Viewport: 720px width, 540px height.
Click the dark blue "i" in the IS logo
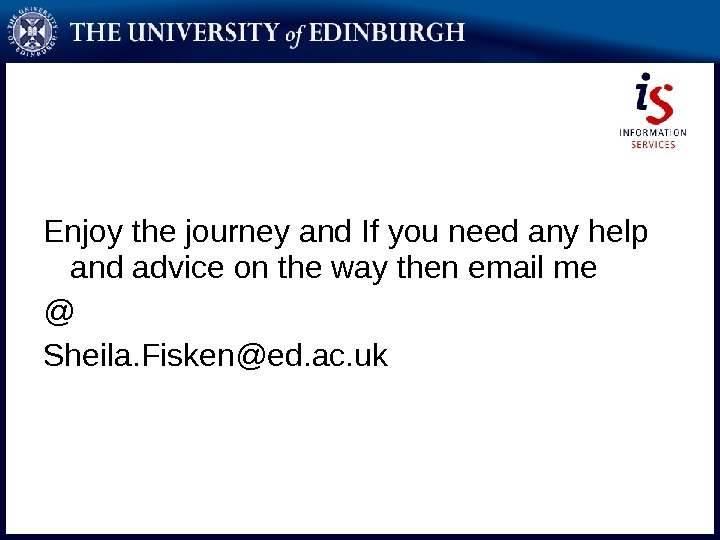click(x=645, y=97)
